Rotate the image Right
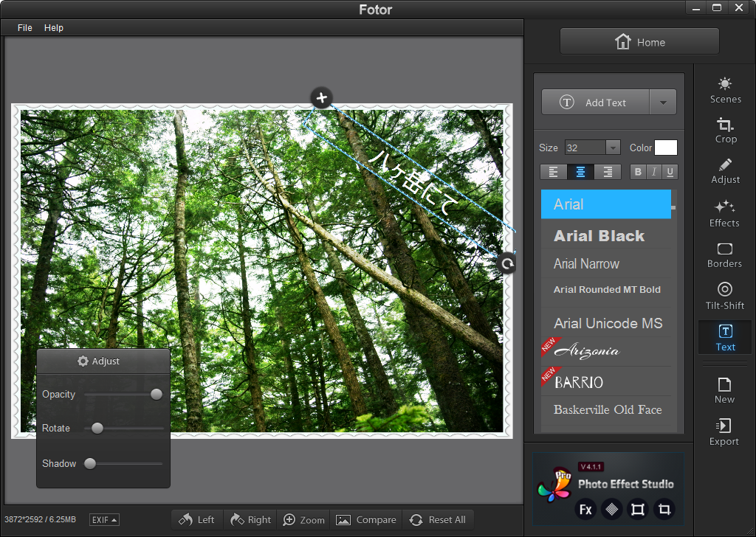This screenshot has height=537, width=756. [250, 519]
